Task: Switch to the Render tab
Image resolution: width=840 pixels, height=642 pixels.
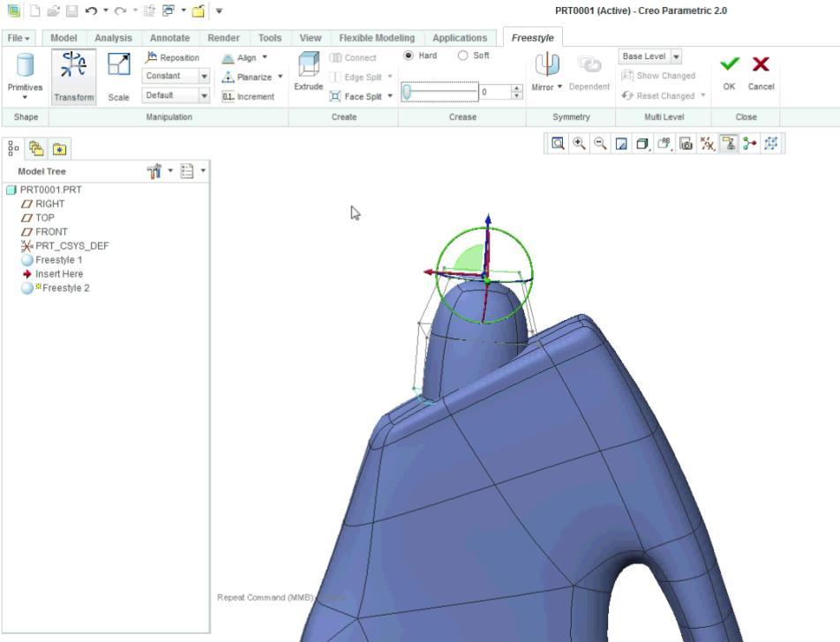Action: (x=223, y=38)
